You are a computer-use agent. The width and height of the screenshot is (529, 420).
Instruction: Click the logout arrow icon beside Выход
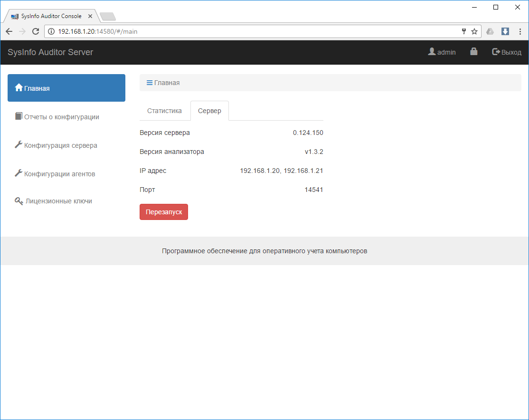495,52
